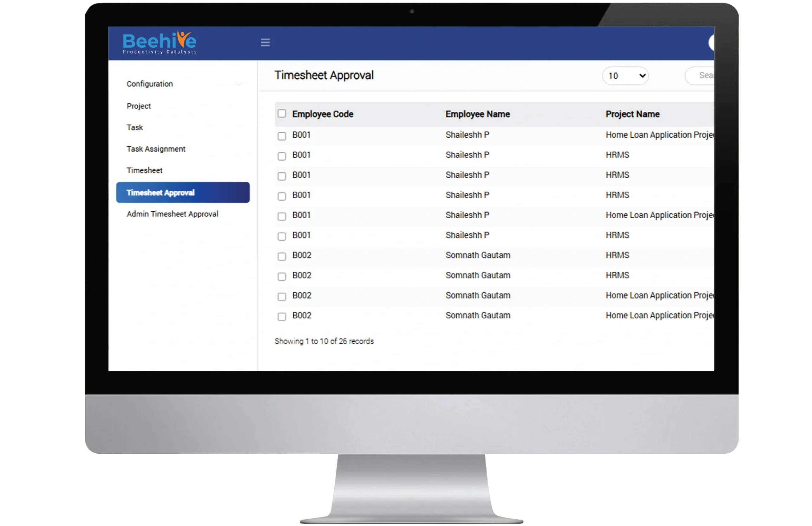Sort by the Employee Name column header

tap(477, 114)
